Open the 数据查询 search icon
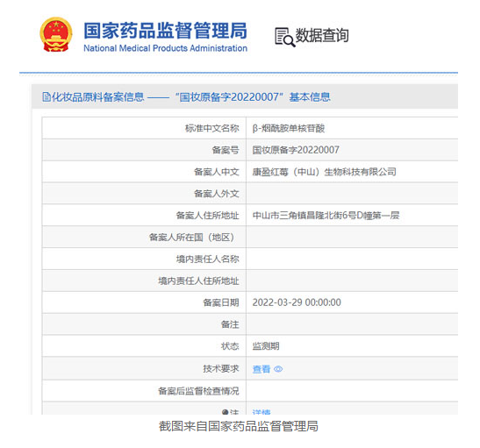The width and height of the screenshot is (480, 448). (x=284, y=38)
